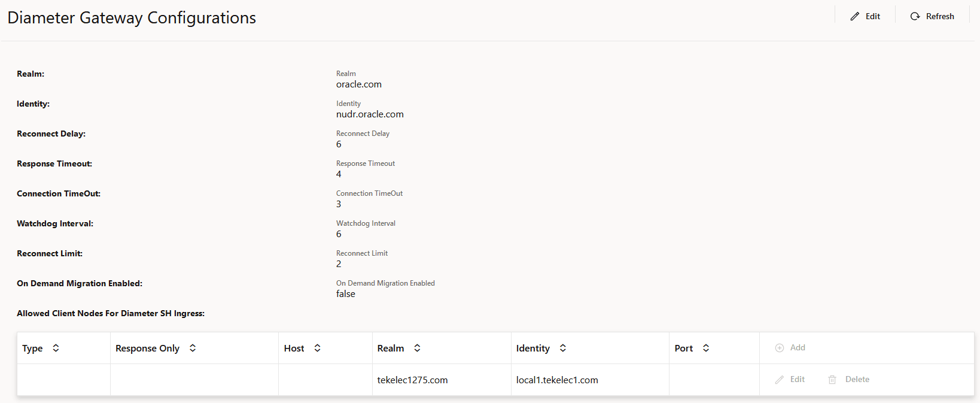
Task: Click the Watchdog Interval value 6
Action: pyautogui.click(x=339, y=234)
